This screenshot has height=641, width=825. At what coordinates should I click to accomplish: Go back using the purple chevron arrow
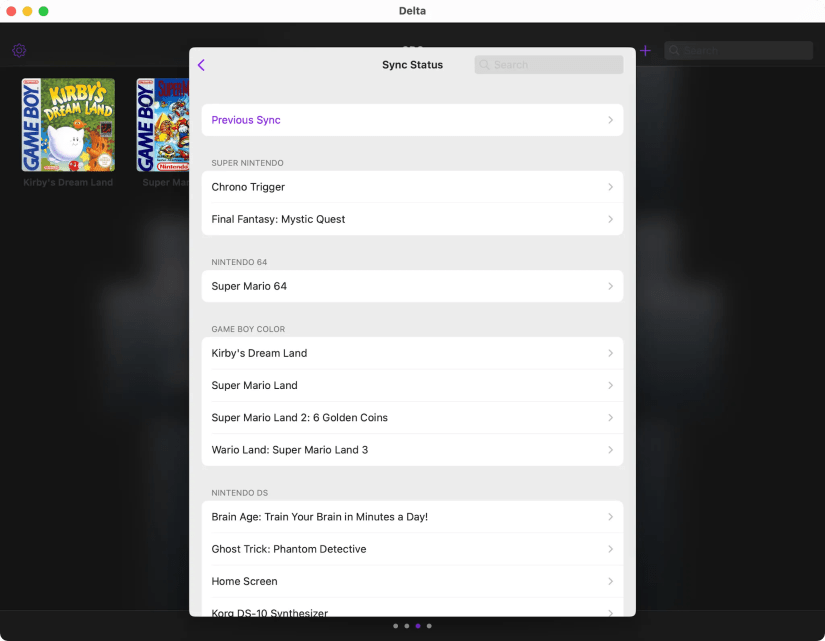pyautogui.click(x=201, y=65)
